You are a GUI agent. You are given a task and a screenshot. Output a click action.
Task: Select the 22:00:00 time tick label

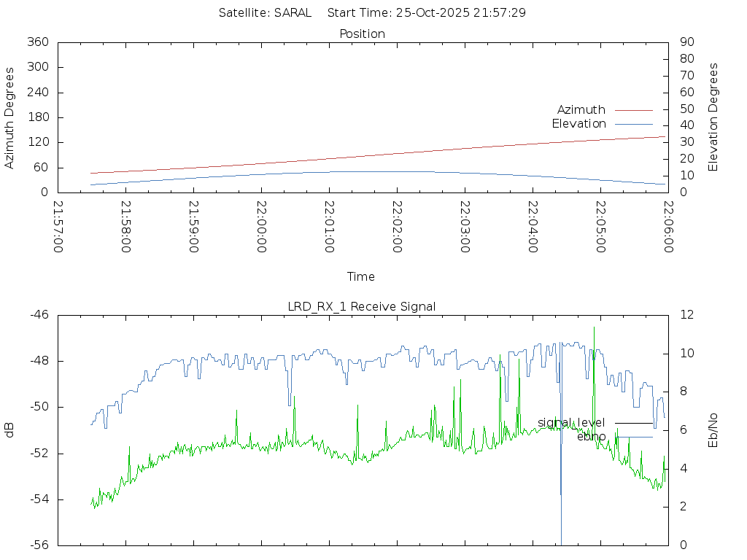(x=262, y=227)
